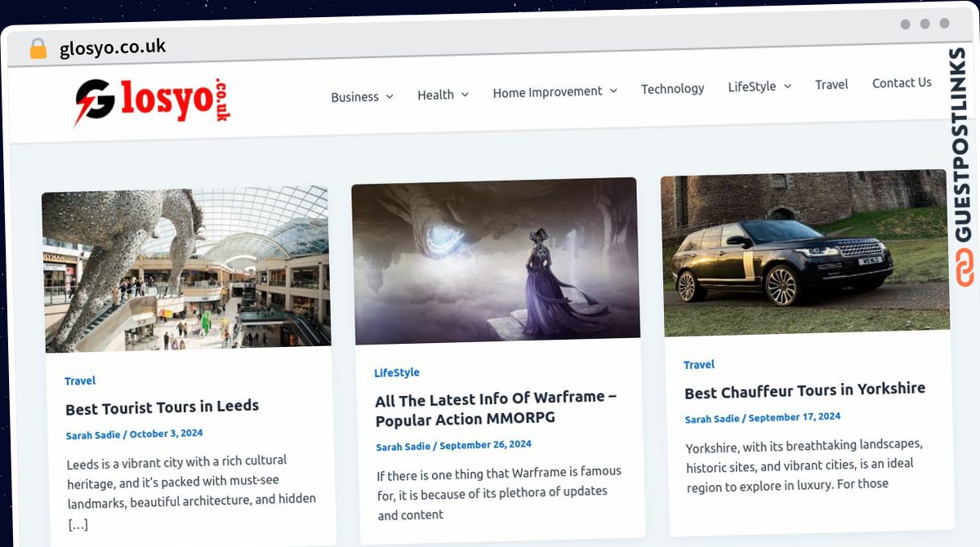Click the Glosyo.co.uk site logo
Image resolution: width=980 pixels, height=547 pixels.
pos(152,102)
